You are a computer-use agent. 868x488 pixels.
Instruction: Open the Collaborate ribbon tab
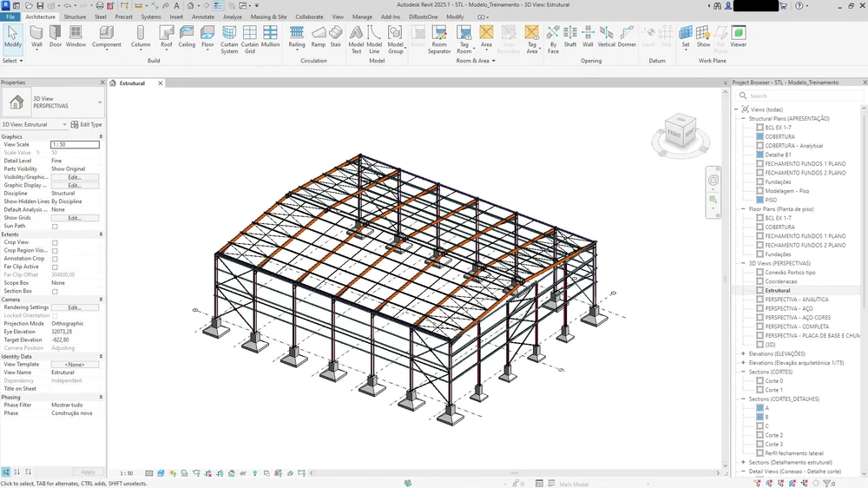coord(310,16)
